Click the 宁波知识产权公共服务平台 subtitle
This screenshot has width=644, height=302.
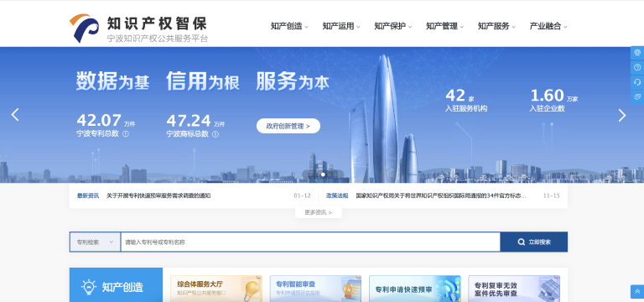pos(158,39)
